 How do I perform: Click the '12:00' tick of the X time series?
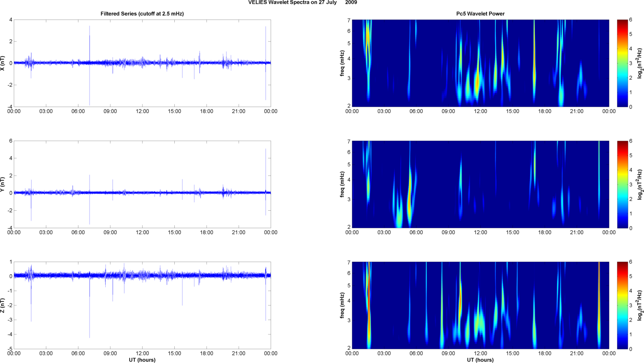coord(142,111)
